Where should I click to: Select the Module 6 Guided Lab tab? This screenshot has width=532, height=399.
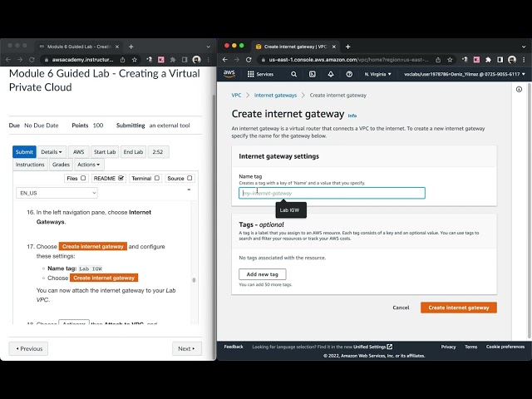pos(80,47)
